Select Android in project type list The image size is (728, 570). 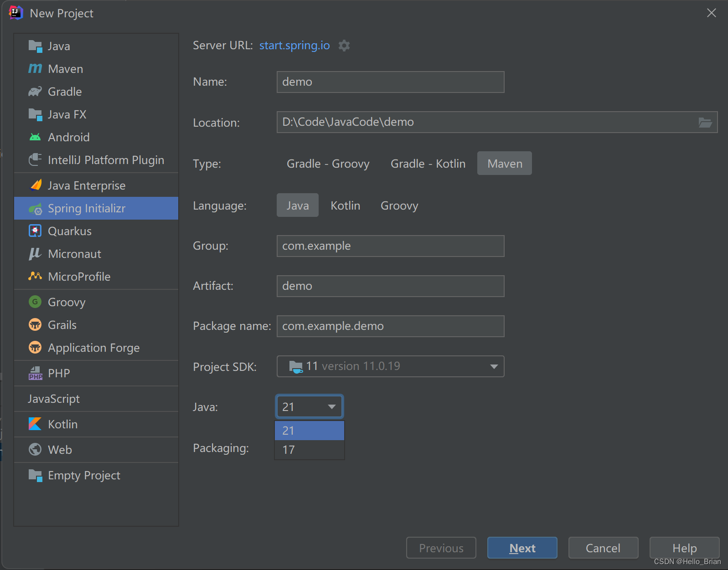pos(96,137)
